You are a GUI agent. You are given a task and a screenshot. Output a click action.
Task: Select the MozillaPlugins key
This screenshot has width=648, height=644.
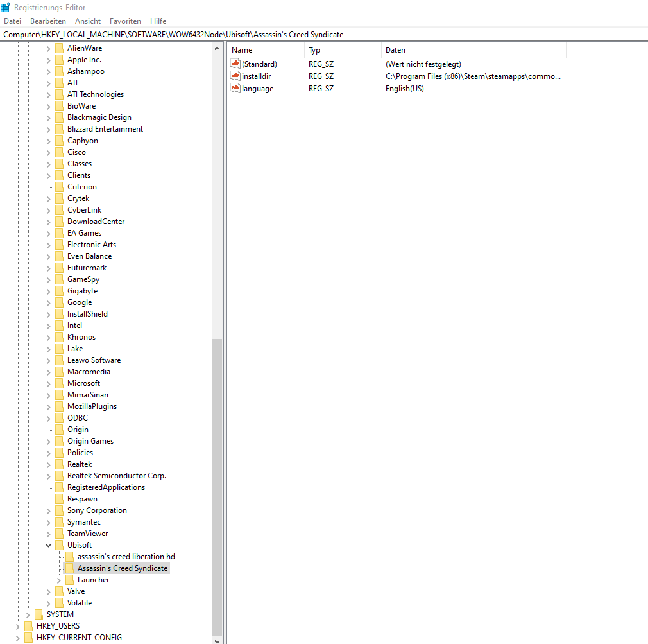[92, 406]
